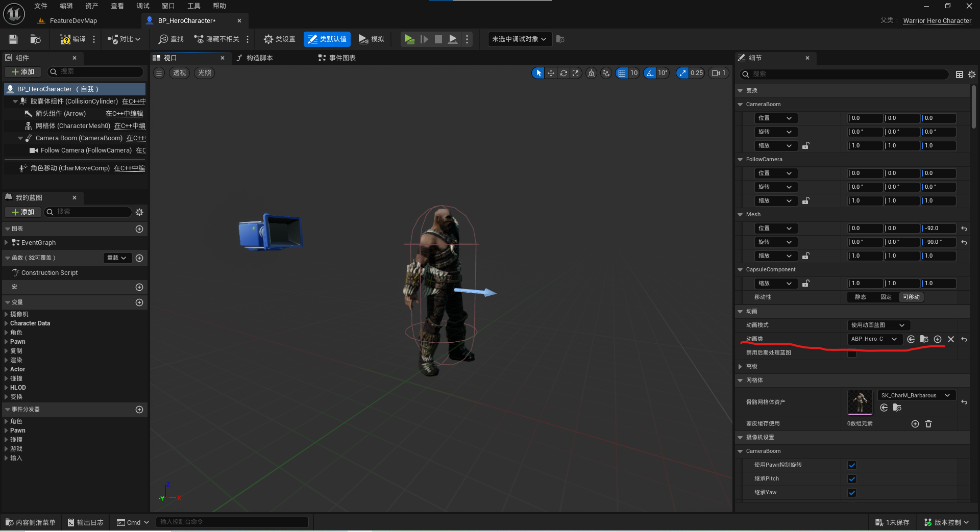The width and height of the screenshot is (980, 532).
Task: Open My Blueprint panel settings gear
Action: (x=139, y=212)
